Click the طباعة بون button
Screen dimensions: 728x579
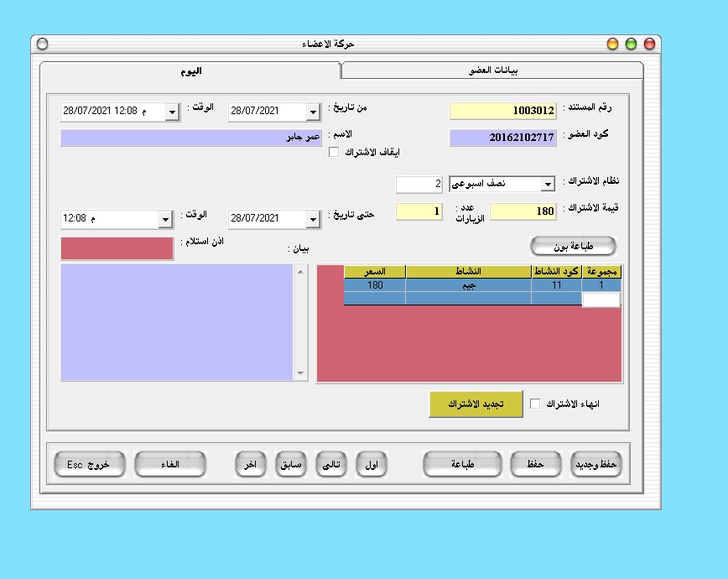click(574, 246)
